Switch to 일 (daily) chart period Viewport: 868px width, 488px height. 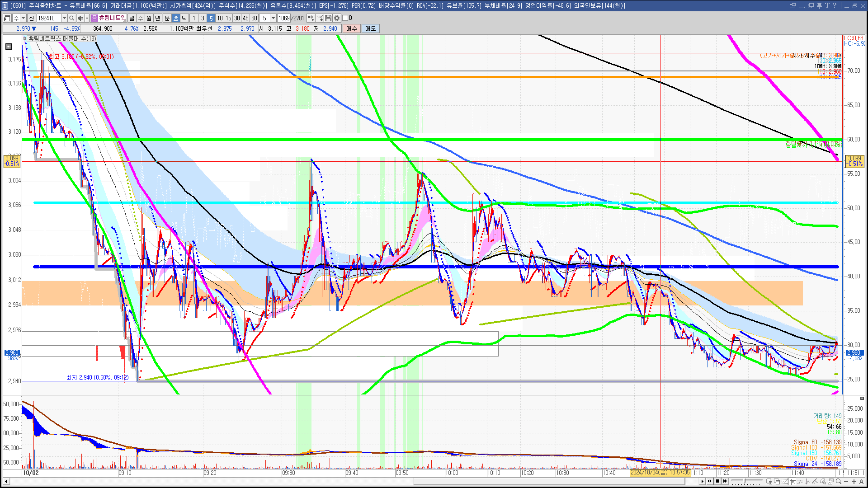(x=132, y=18)
